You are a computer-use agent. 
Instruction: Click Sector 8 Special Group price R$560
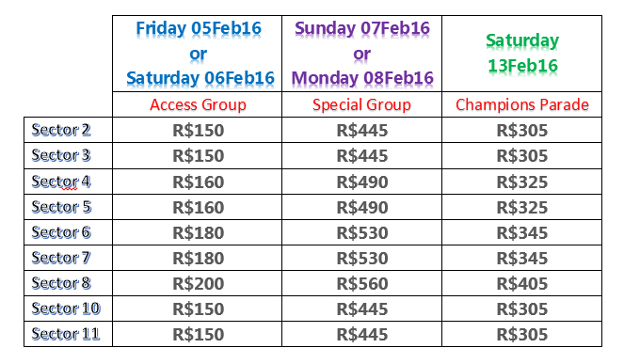click(361, 283)
